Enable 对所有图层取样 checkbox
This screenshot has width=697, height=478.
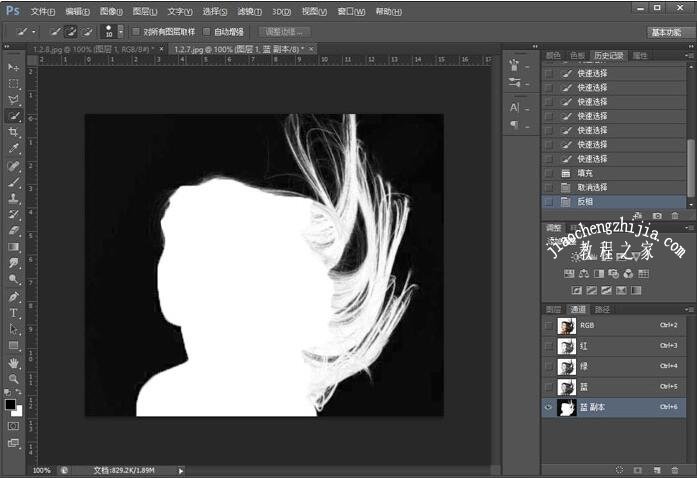point(137,32)
